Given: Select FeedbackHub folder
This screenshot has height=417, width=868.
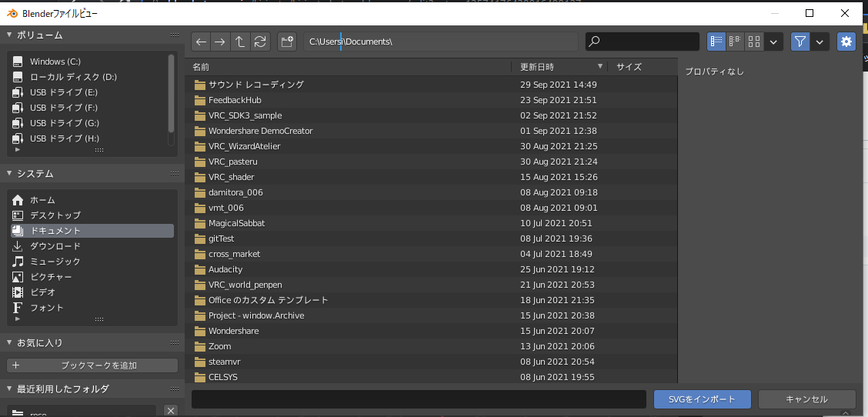Looking at the screenshot, I should [431, 100].
